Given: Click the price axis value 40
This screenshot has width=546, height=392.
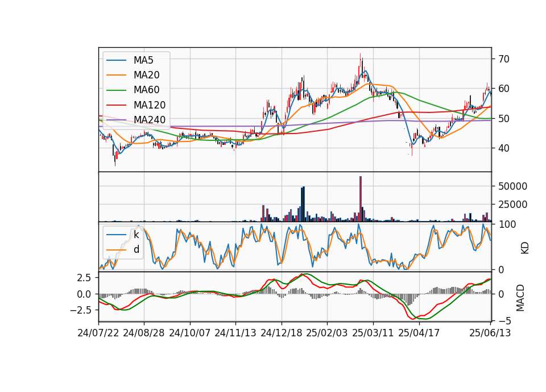Looking at the screenshot, I should coord(504,148).
